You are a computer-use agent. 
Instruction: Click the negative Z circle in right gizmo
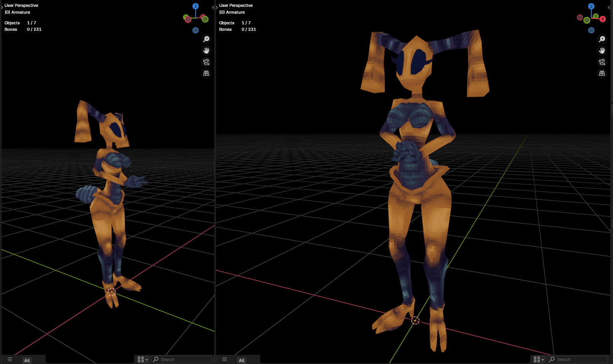pyautogui.click(x=591, y=30)
